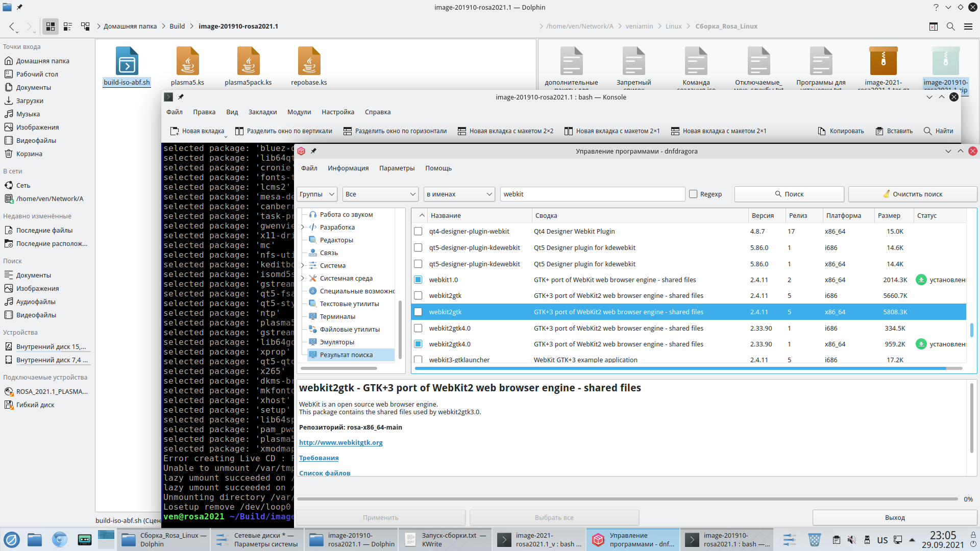The width and height of the screenshot is (980, 551).
Task: Open Dolphin hamburger menu
Action: coord(968,27)
